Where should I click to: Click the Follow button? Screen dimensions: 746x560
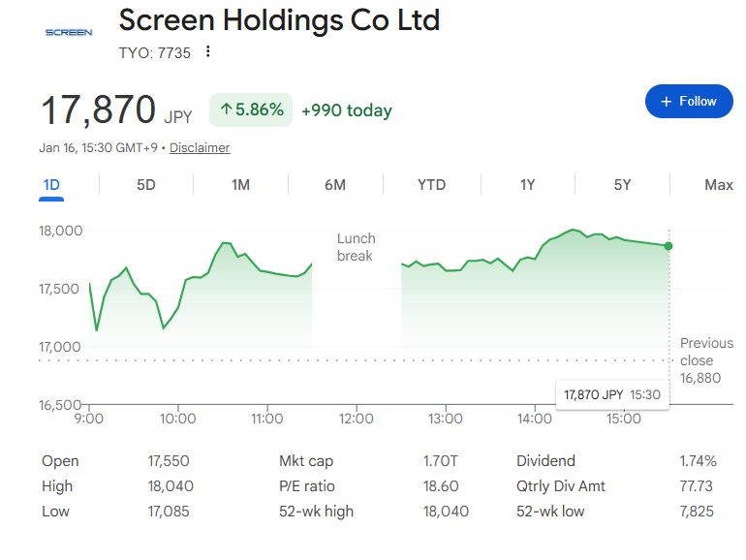pos(689,102)
